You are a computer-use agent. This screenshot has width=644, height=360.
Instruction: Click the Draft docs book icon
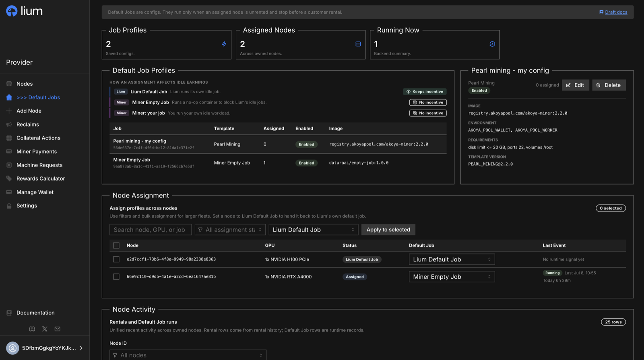click(601, 12)
